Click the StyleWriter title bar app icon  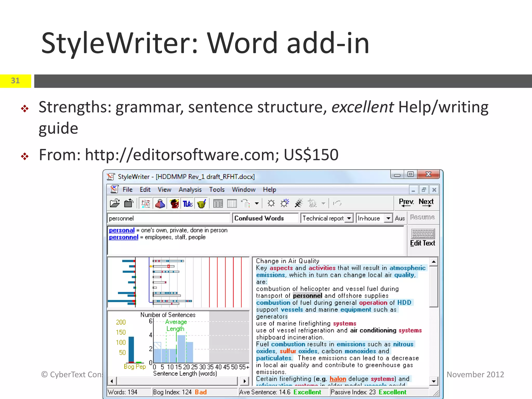point(111,177)
